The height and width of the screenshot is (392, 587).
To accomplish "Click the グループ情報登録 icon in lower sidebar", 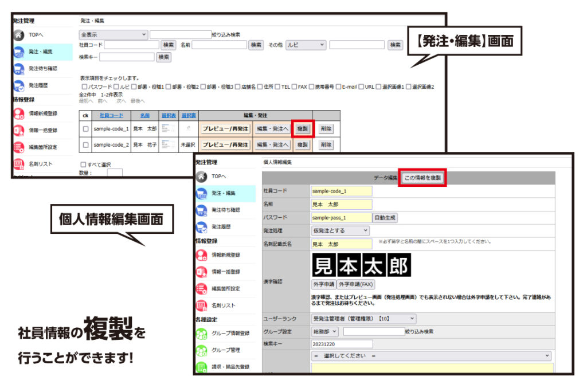I will (202, 333).
